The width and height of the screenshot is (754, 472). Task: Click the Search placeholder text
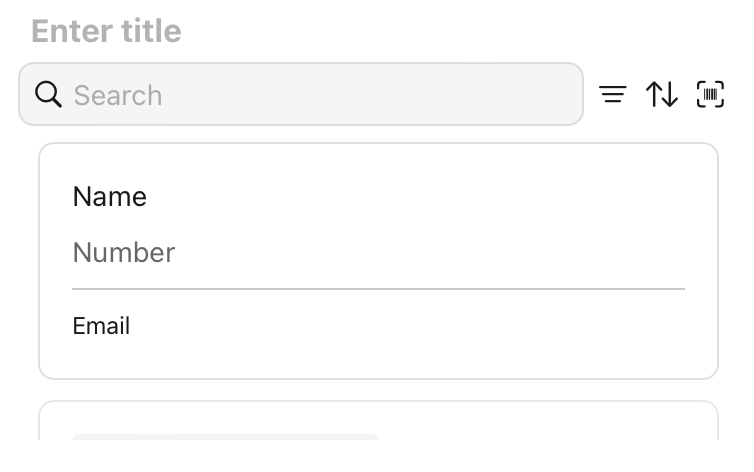[118, 95]
